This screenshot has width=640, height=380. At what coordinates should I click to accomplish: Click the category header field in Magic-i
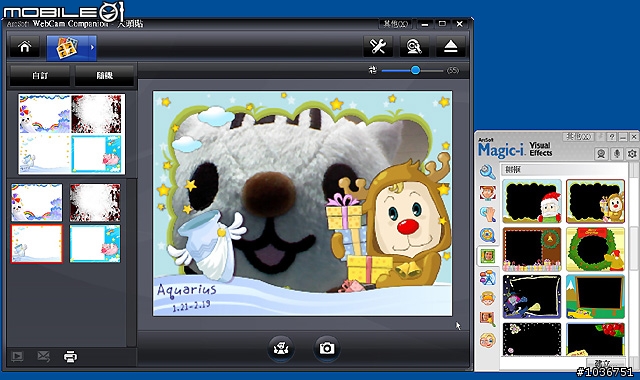point(564,169)
